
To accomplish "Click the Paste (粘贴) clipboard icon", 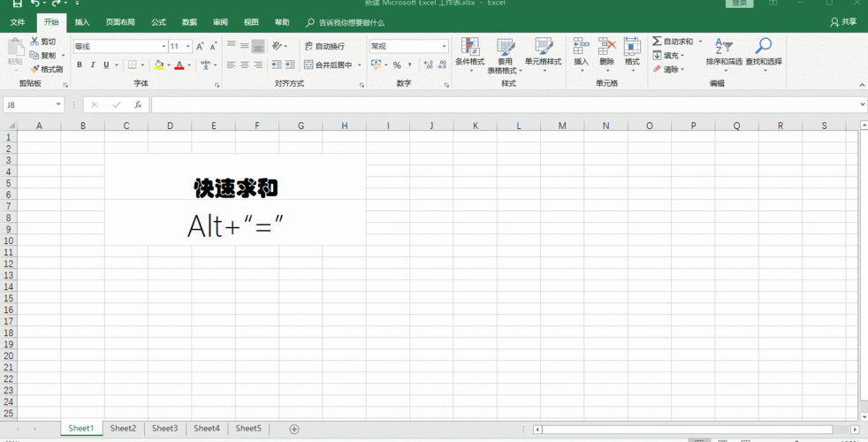I will [16, 48].
